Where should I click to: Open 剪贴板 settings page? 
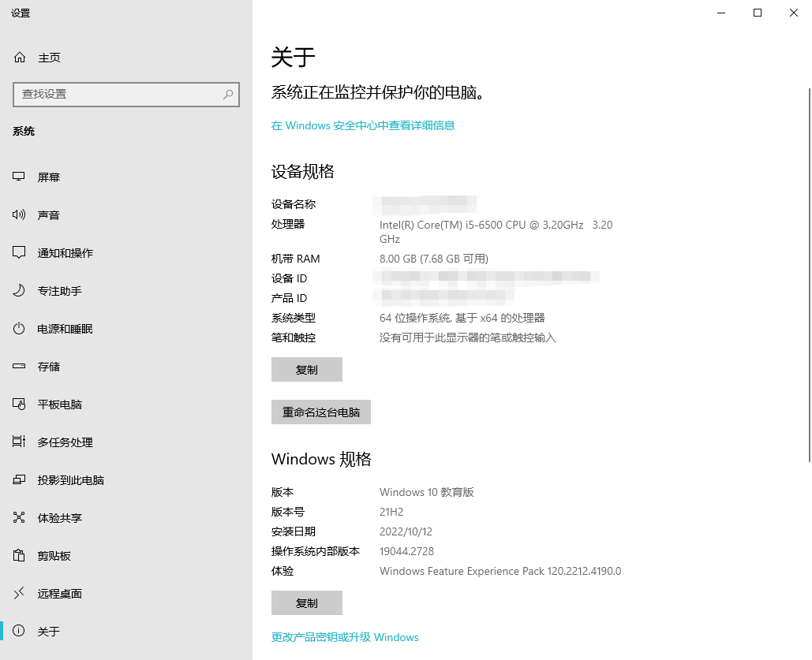(125, 555)
